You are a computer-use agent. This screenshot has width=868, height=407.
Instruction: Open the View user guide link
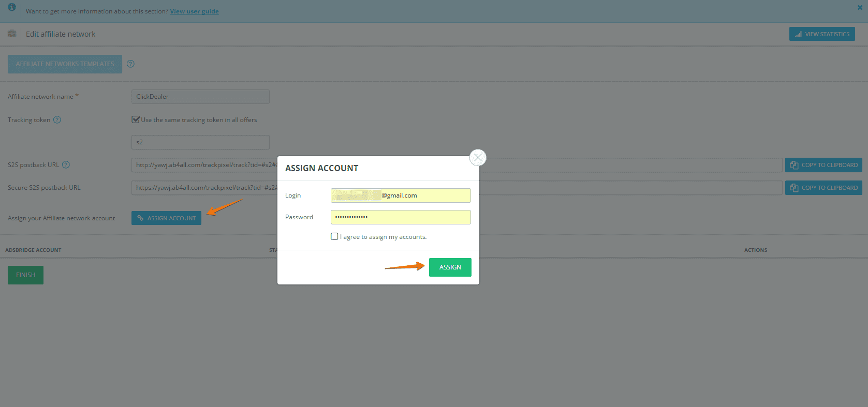[195, 11]
